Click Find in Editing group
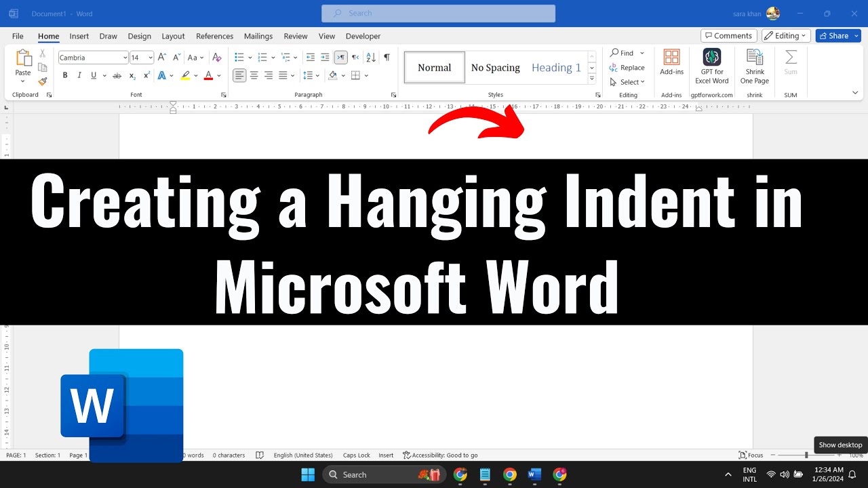The height and width of the screenshot is (488, 868). point(623,53)
